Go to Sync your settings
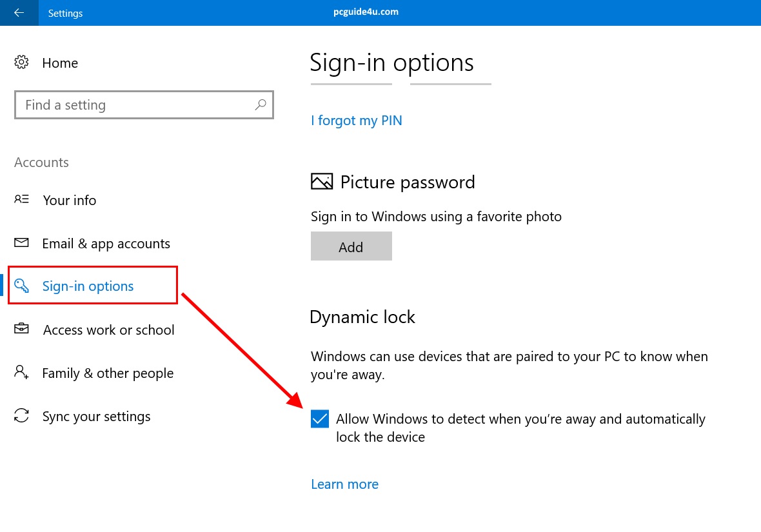The width and height of the screenshot is (761, 532). [x=96, y=417]
